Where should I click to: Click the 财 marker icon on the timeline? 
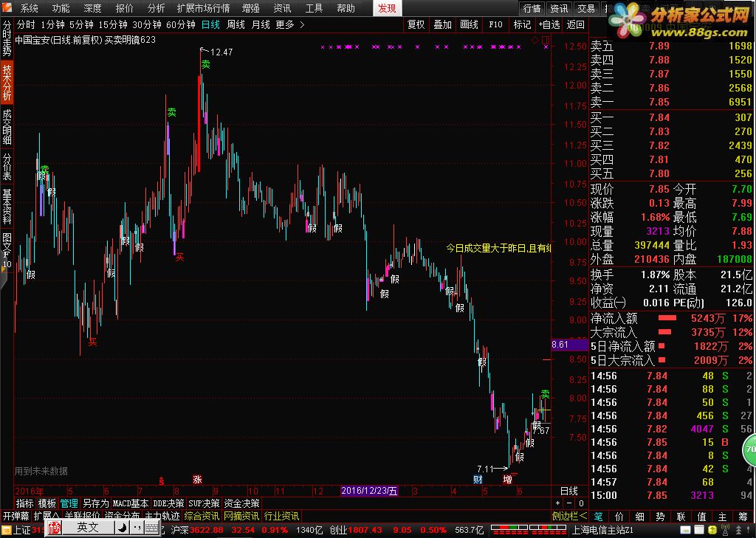[x=478, y=479]
